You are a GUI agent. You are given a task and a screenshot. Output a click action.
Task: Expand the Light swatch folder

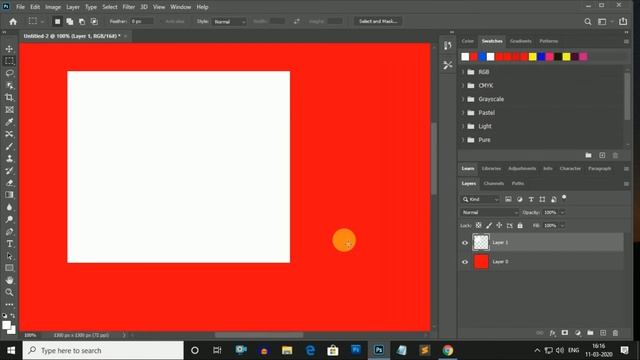click(x=463, y=127)
